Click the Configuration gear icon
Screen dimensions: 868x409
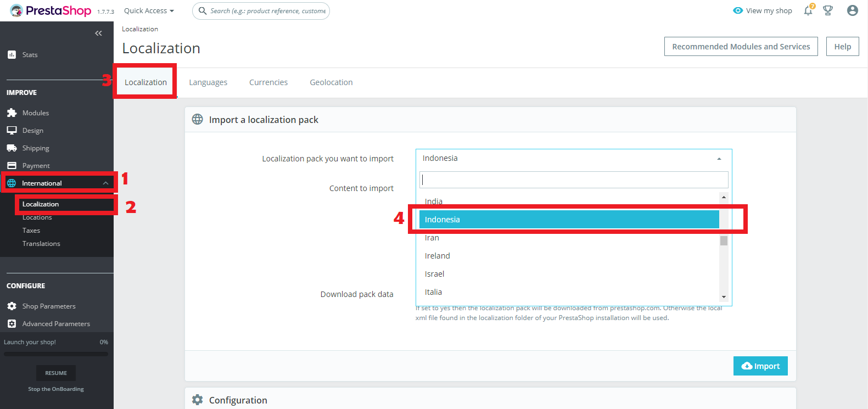[197, 400]
